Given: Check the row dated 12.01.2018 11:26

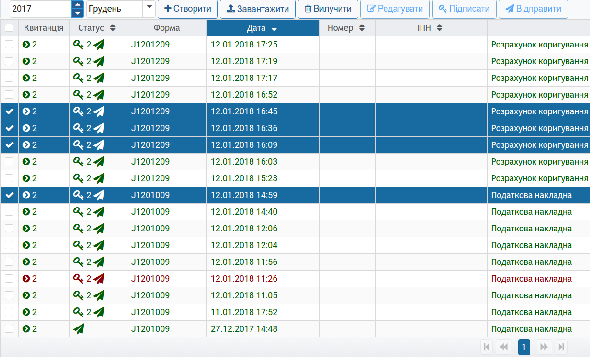Looking at the screenshot, I should (9, 278).
